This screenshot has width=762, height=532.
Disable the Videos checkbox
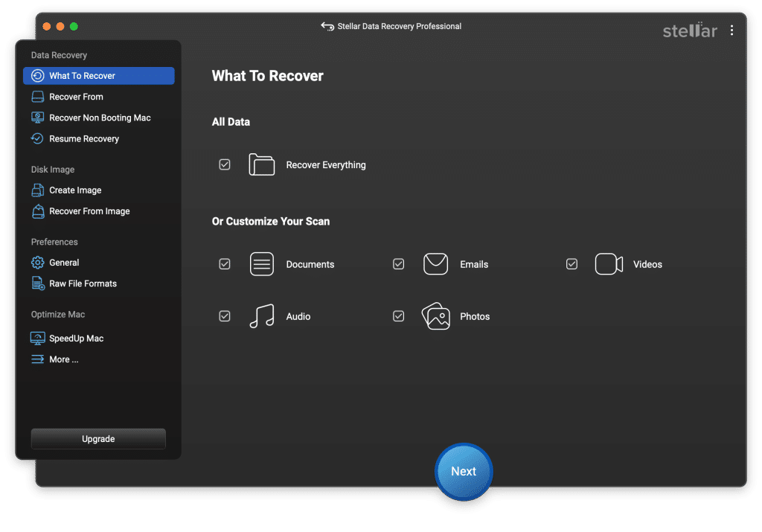pyautogui.click(x=571, y=264)
